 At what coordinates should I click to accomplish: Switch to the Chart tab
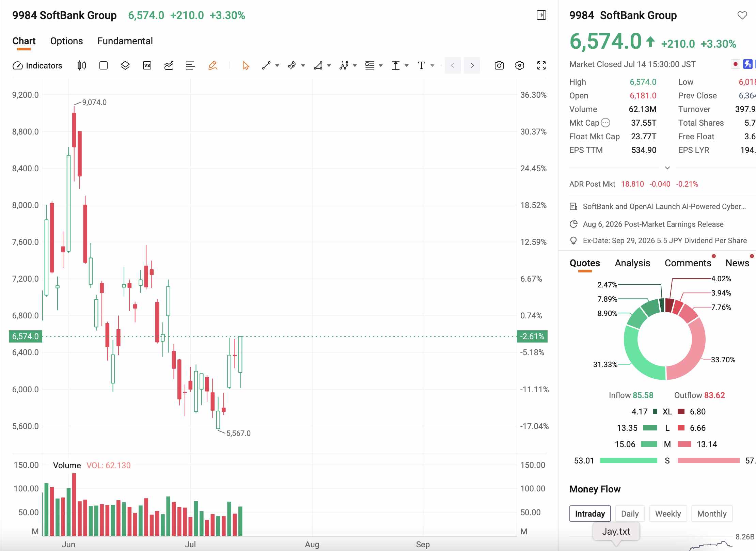[24, 41]
